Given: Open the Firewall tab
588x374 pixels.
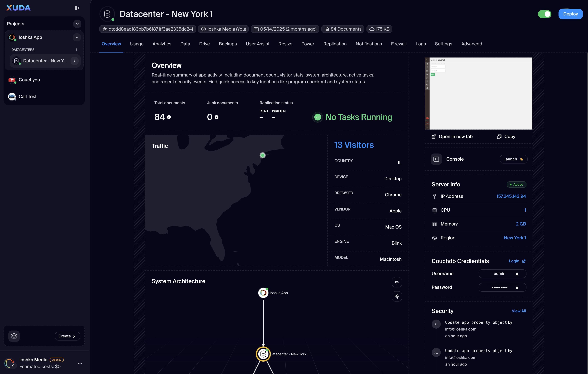Looking at the screenshot, I should (x=399, y=44).
